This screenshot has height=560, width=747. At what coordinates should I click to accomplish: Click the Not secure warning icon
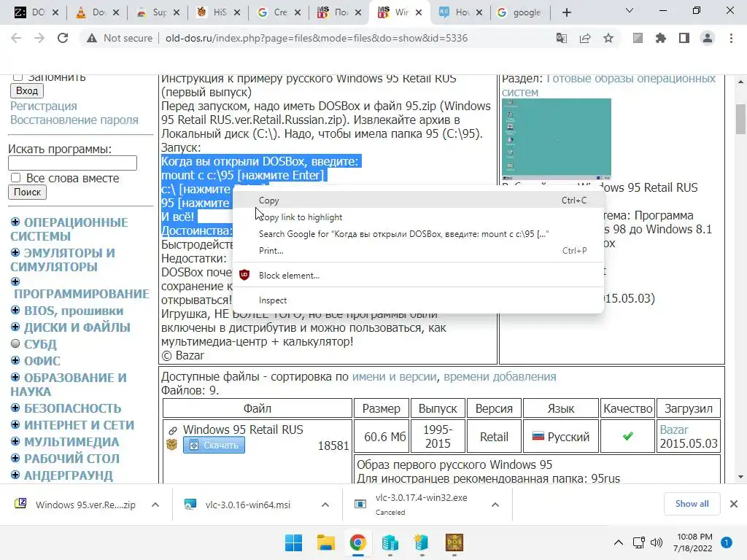(x=92, y=38)
